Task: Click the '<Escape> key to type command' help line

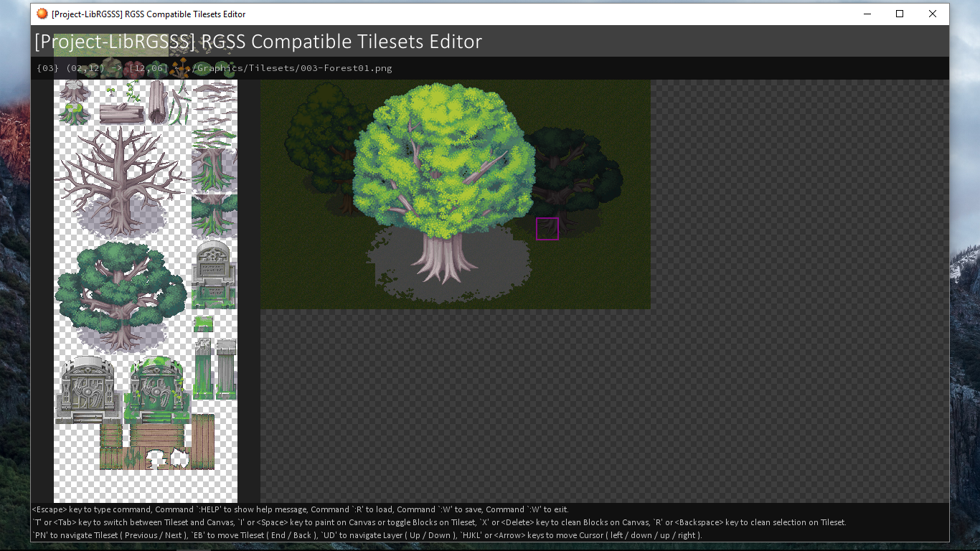Action: point(301,509)
